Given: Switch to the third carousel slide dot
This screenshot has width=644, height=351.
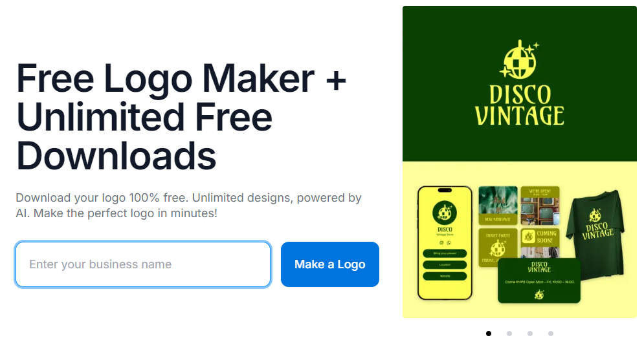Looking at the screenshot, I should pos(530,334).
